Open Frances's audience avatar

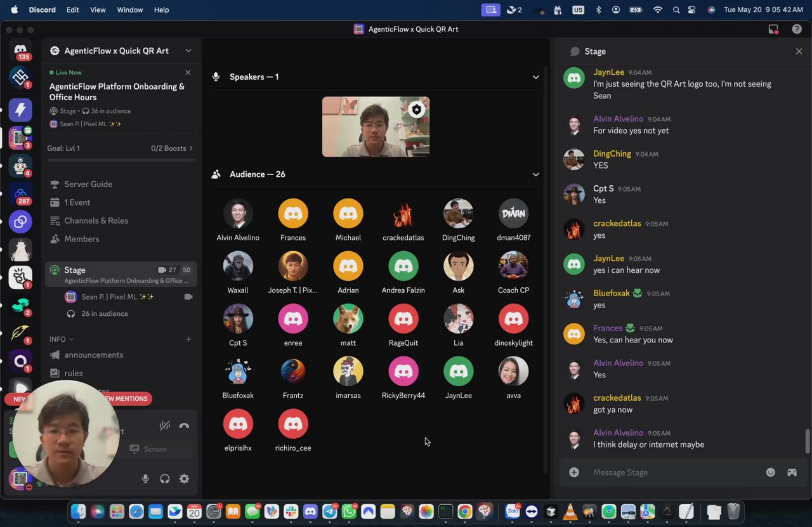(293, 214)
